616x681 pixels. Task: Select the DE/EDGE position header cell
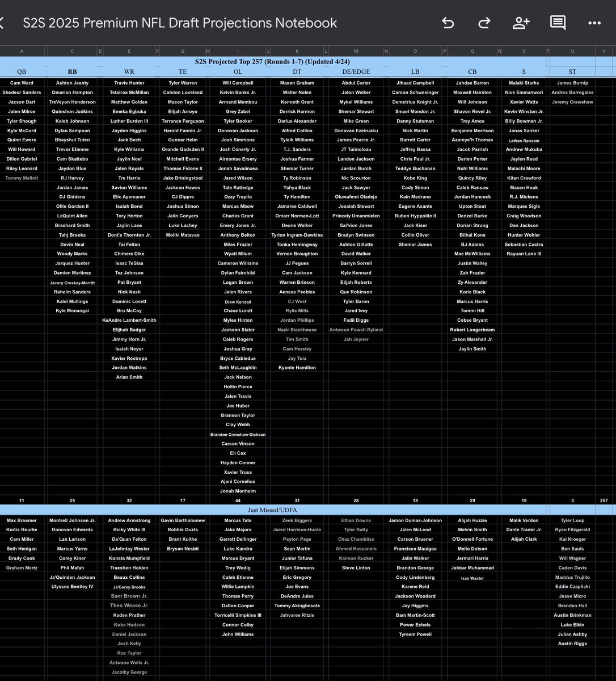[x=356, y=72]
